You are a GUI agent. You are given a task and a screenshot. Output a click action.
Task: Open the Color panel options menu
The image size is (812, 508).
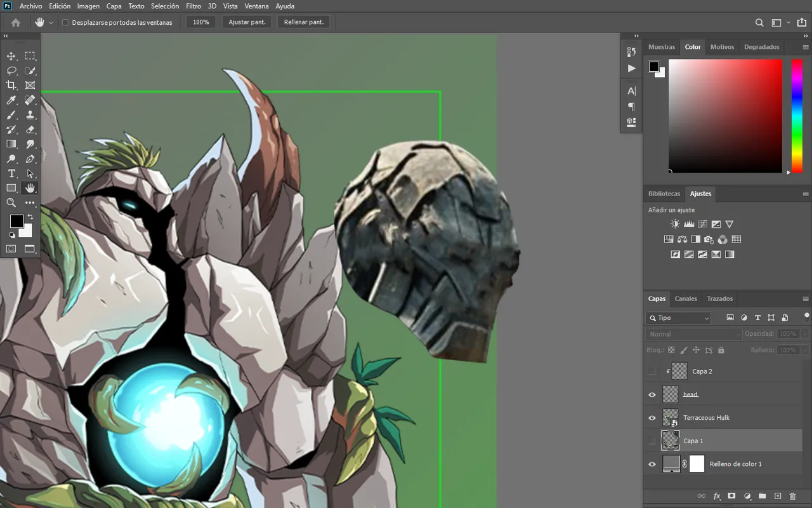coord(806,47)
